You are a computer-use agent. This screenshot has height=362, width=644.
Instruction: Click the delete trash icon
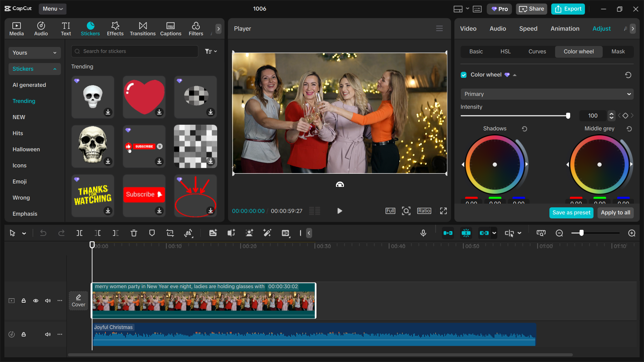(x=134, y=233)
